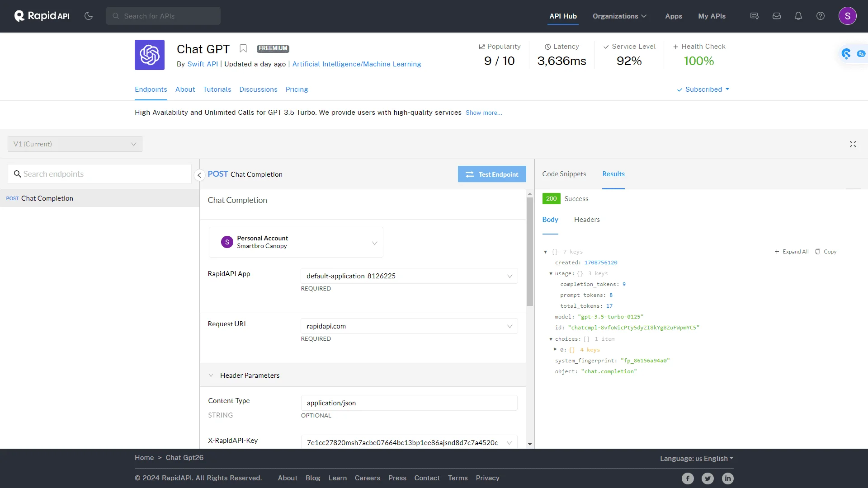The height and width of the screenshot is (488, 868).
Task: Switch to Code Snippets tab
Action: pos(564,174)
